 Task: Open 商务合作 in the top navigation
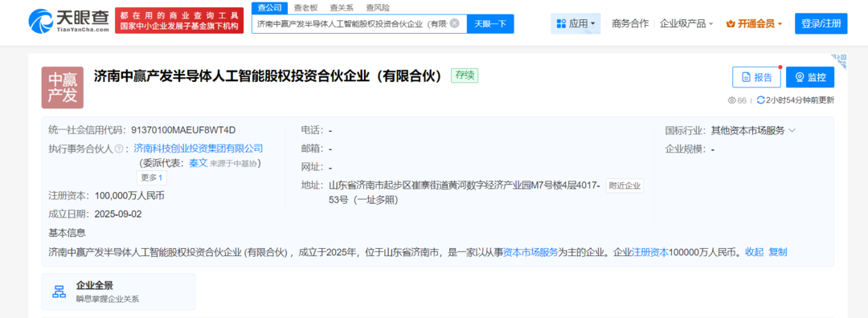pos(630,24)
